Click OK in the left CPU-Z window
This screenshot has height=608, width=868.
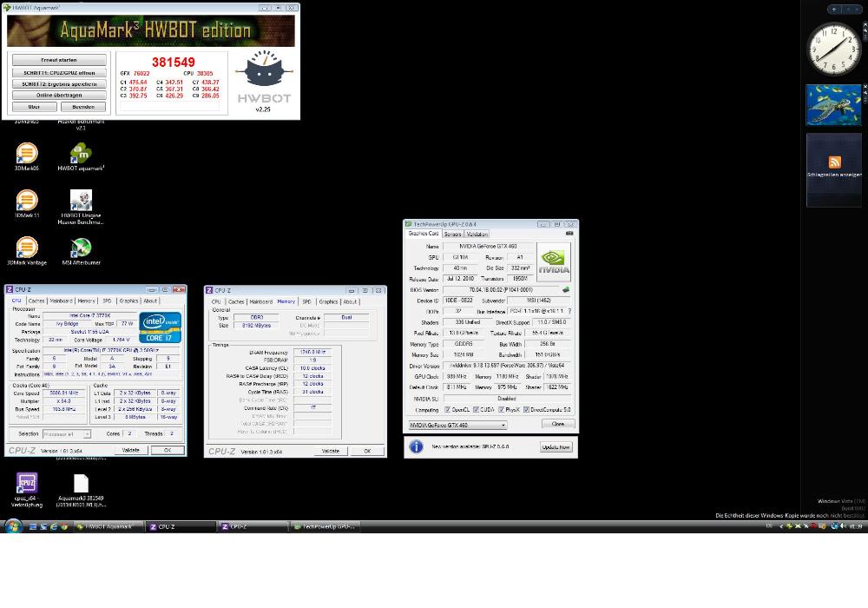pyautogui.click(x=168, y=450)
